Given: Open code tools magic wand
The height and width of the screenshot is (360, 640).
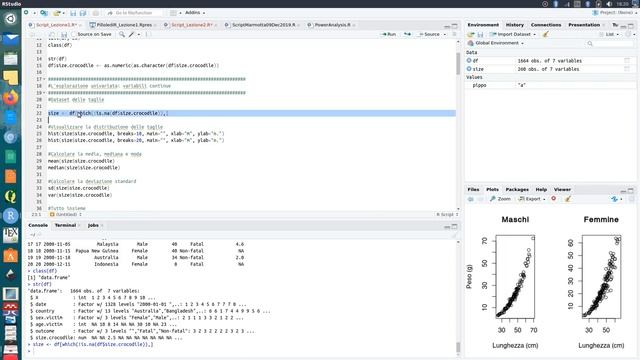Looking at the screenshot, I should tap(131, 35).
